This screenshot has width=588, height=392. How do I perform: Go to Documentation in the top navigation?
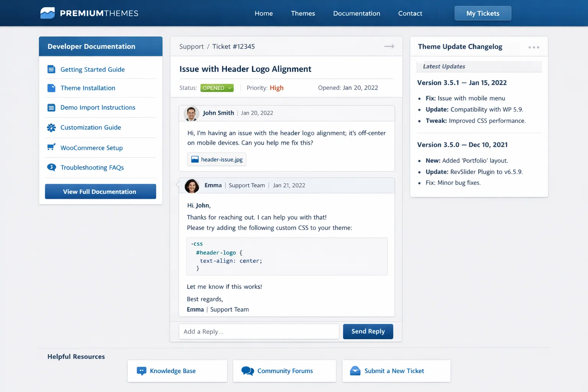pos(356,13)
